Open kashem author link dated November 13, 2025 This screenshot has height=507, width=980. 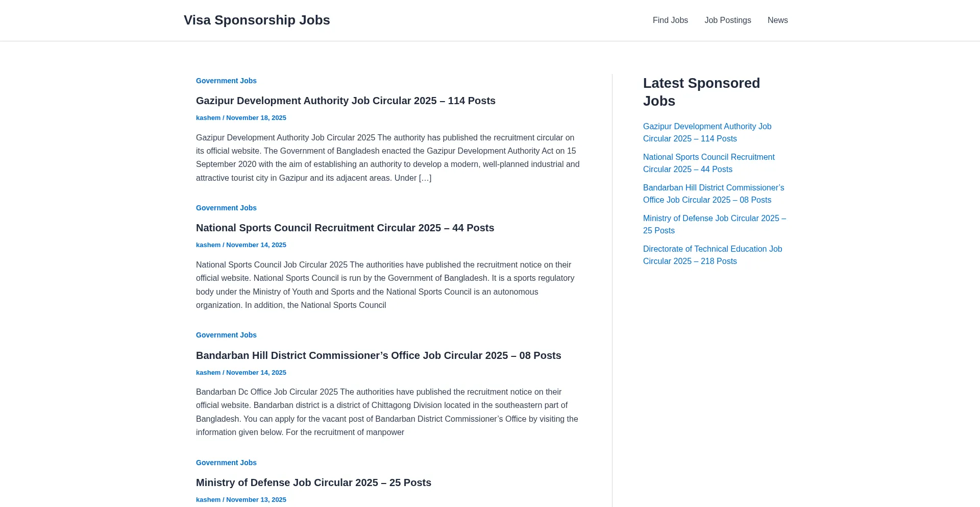point(208,500)
